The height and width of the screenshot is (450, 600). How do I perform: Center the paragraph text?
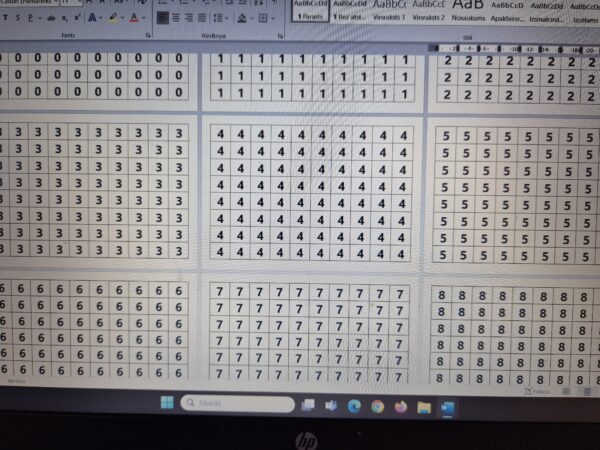(x=175, y=18)
